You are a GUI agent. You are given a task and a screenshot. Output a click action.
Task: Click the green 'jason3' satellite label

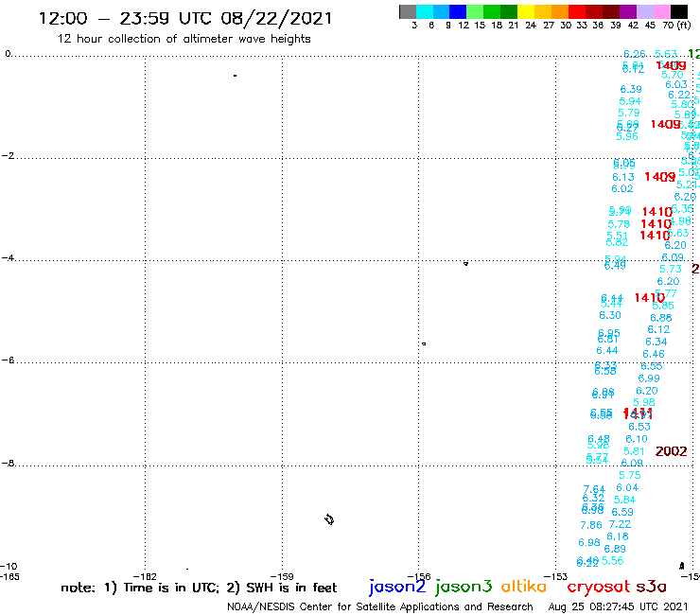pos(464,587)
